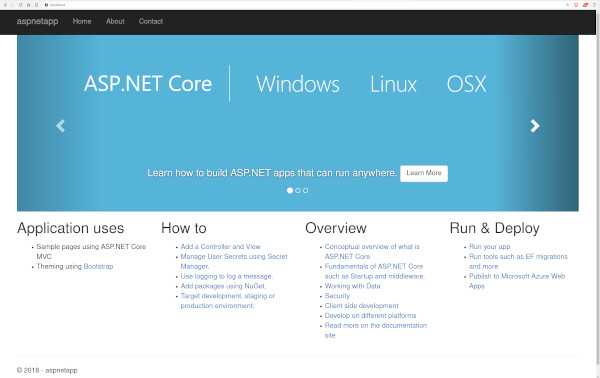Open the About navbar item
Image resolution: width=600 pixels, height=378 pixels.
[x=115, y=21]
